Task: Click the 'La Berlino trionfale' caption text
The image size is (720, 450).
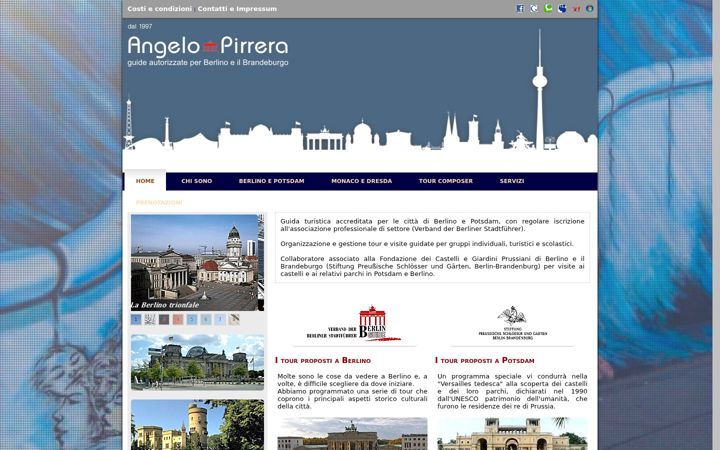Action: [x=165, y=305]
